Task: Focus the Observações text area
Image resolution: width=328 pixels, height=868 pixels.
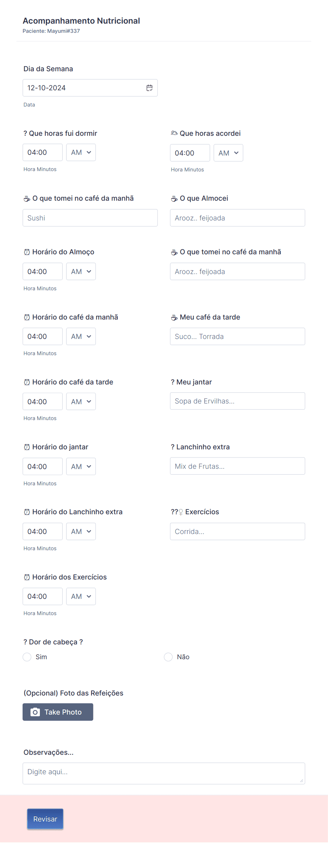Action: (x=164, y=773)
